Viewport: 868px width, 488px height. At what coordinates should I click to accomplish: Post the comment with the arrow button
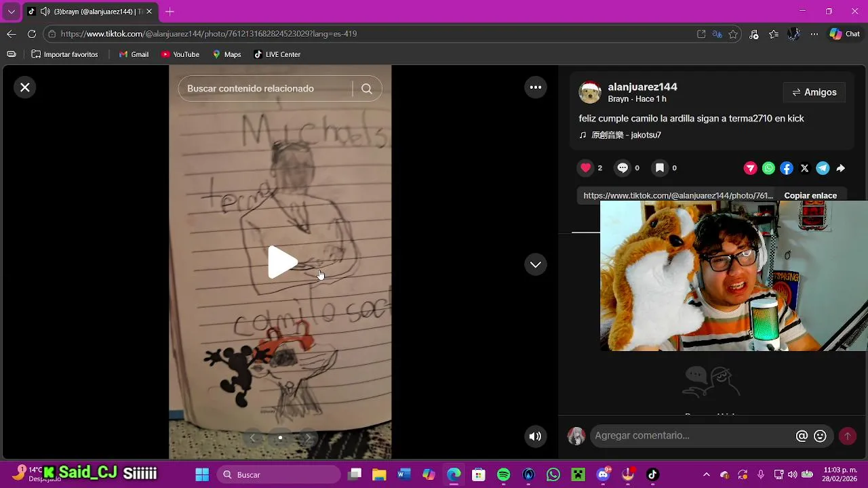847,436
